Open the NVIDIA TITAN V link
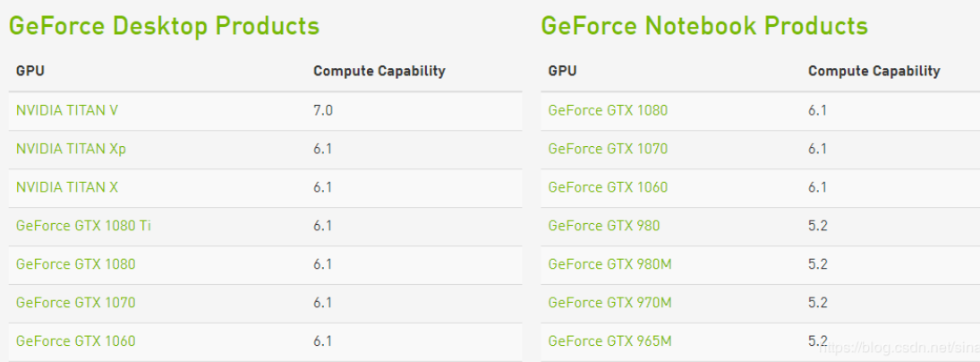Screen dimensions: 980x362 click(67, 110)
